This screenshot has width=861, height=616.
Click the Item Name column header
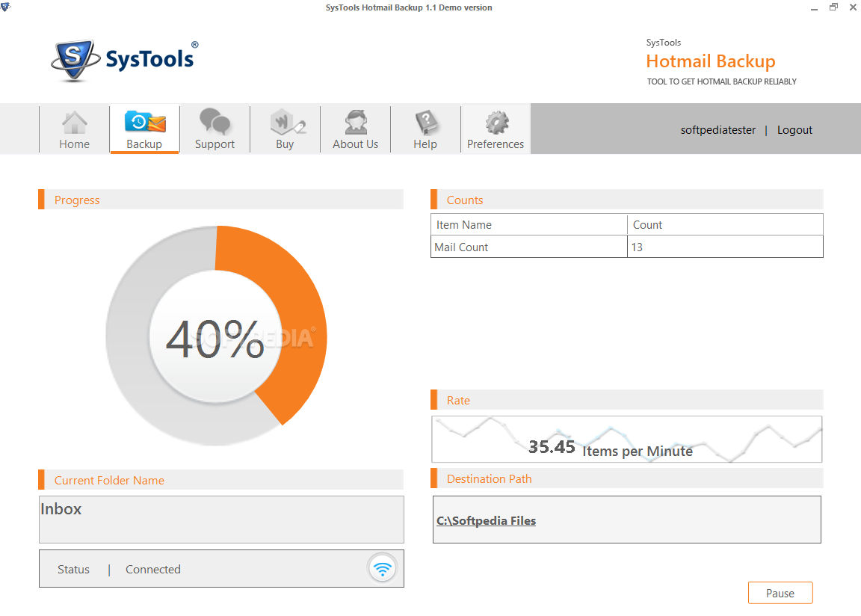pyautogui.click(x=529, y=224)
